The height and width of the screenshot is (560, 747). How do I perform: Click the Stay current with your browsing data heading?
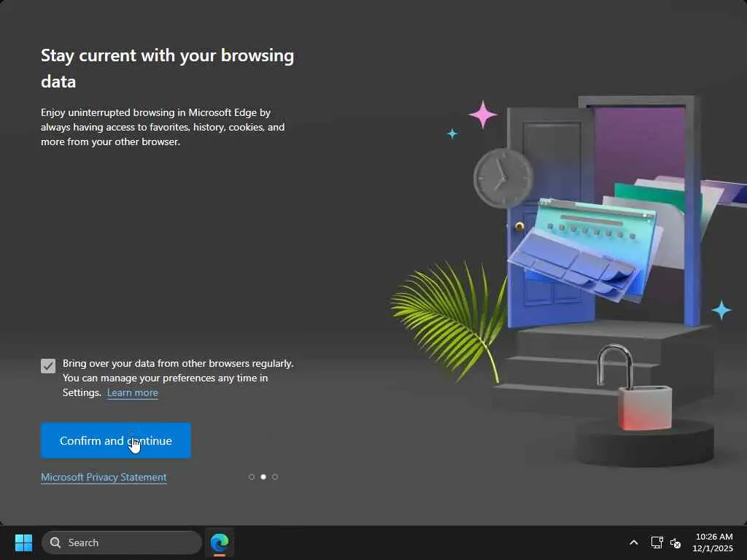pos(167,68)
